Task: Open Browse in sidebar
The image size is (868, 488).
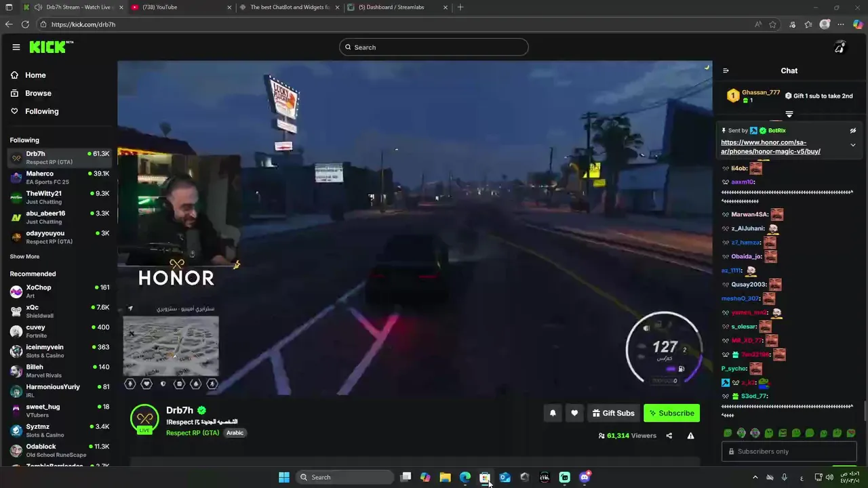Action: pos(31,93)
